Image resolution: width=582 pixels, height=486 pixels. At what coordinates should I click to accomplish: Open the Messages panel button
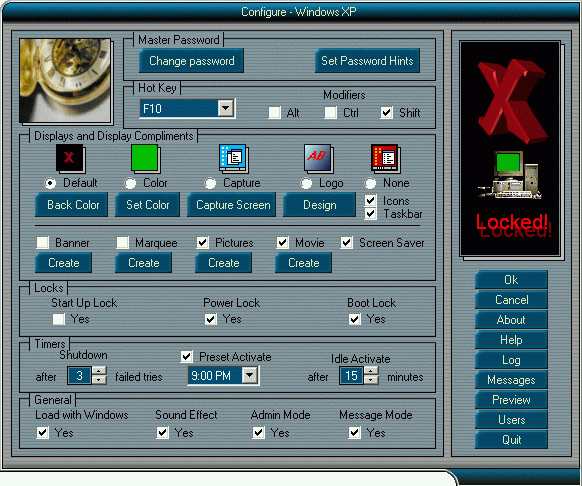coord(511,379)
